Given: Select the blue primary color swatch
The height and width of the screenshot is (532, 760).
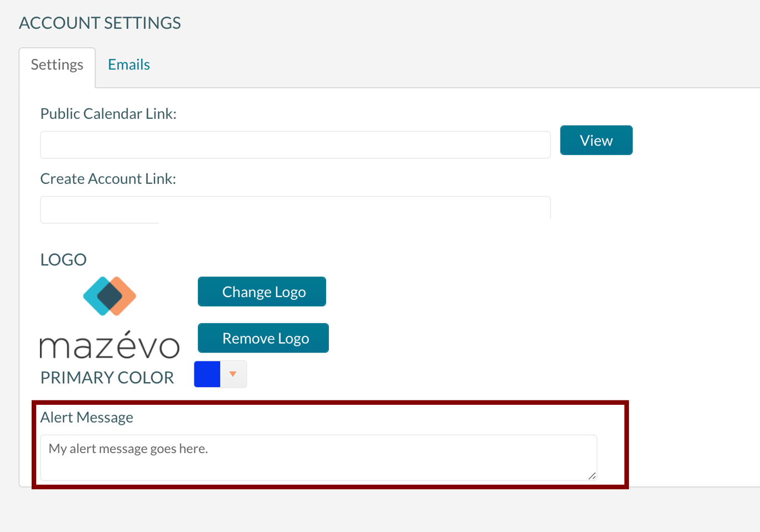Looking at the screenshot, I should pos(207,374).
